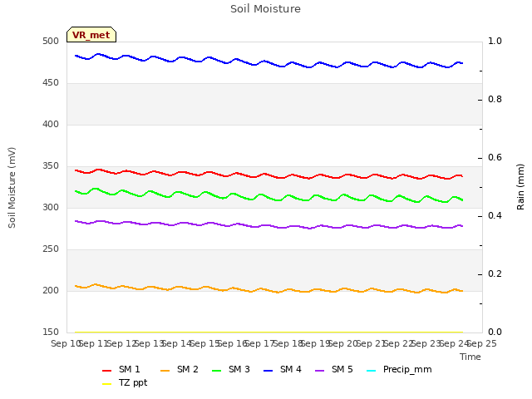Viewport: 532px width, 399px height.
Task: Toggle SM 1 series in the legend
Action: coord(121,369)
